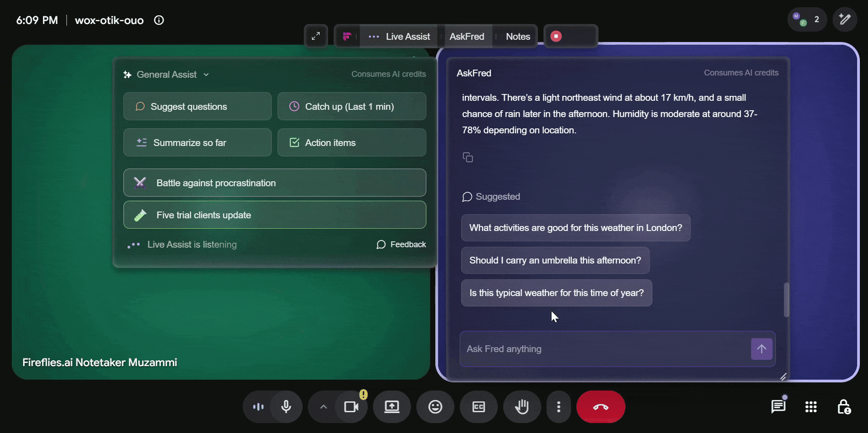Leave the call with the red button
868x433 pixels.
pos(601,407)
